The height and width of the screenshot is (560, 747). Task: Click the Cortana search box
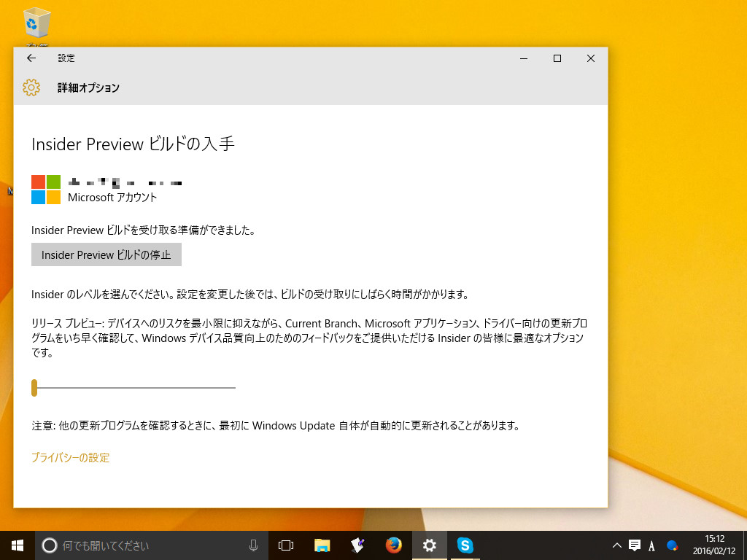(x=131, y=545)
